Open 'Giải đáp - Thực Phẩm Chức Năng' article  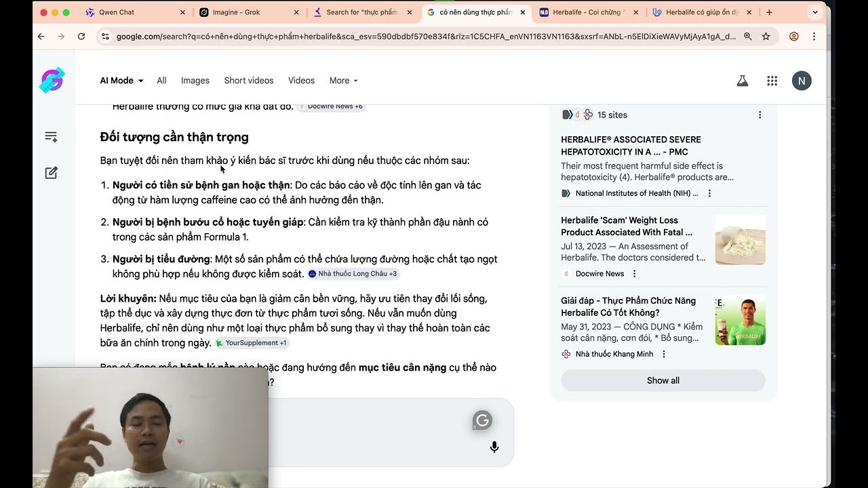coord(629,306)
